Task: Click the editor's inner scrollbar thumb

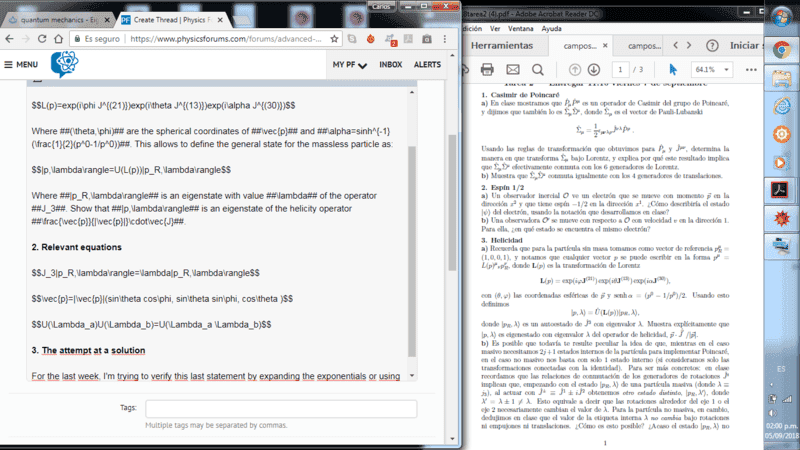Action: [x=412, y=252]
